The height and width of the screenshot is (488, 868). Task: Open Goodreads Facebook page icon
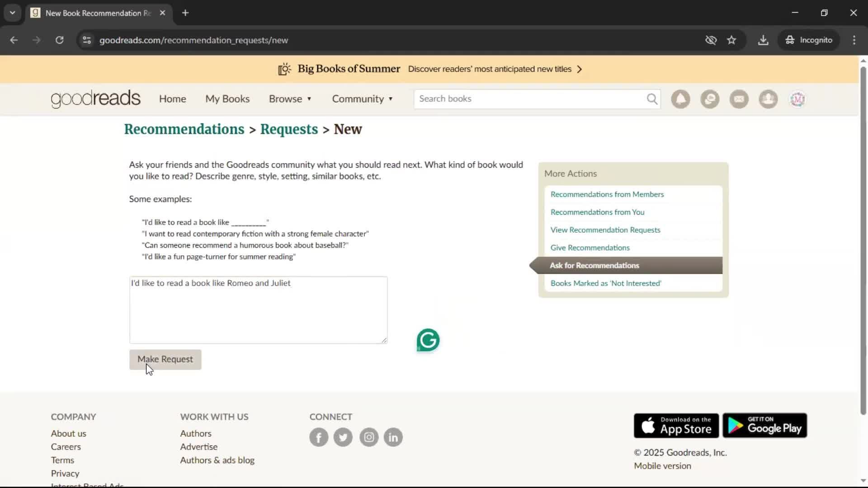(319, 437)
